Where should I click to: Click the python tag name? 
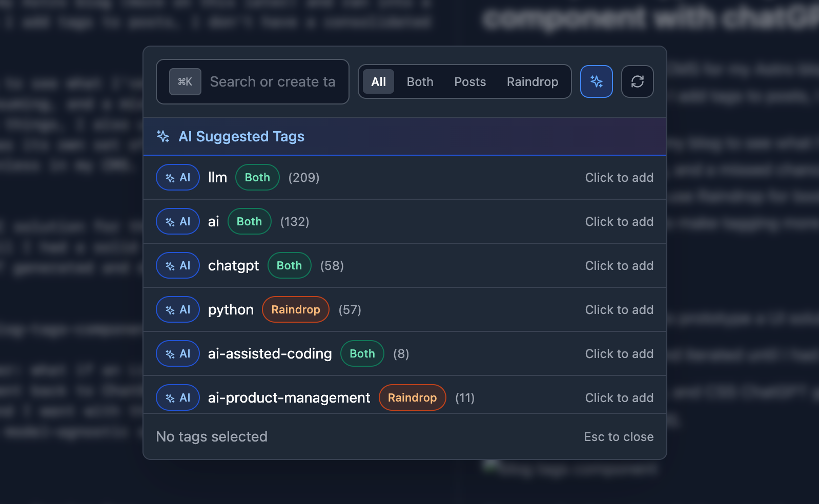click(x=231, y=310)
